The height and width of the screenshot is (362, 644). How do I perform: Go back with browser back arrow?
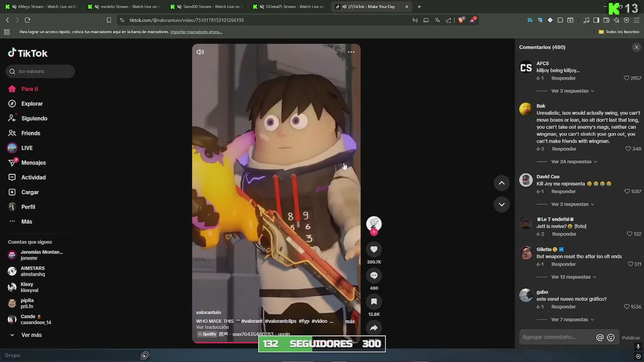tap(7, 20)
